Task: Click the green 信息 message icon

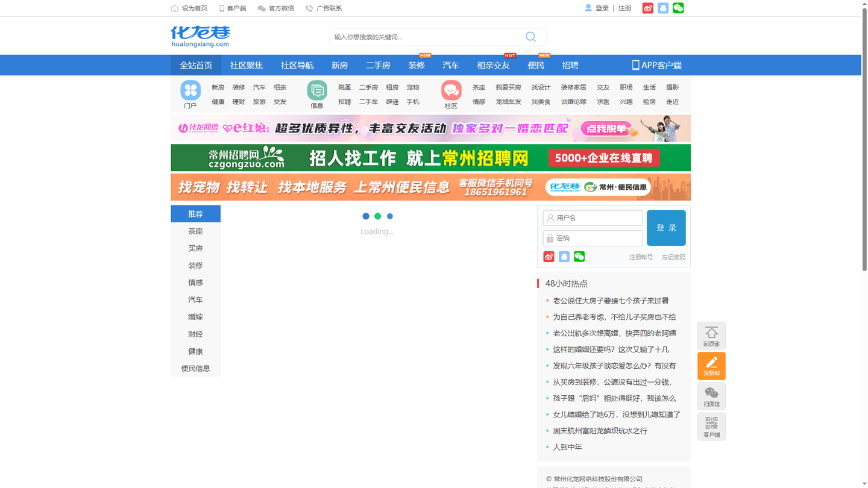Action: [x=317, y=90]
